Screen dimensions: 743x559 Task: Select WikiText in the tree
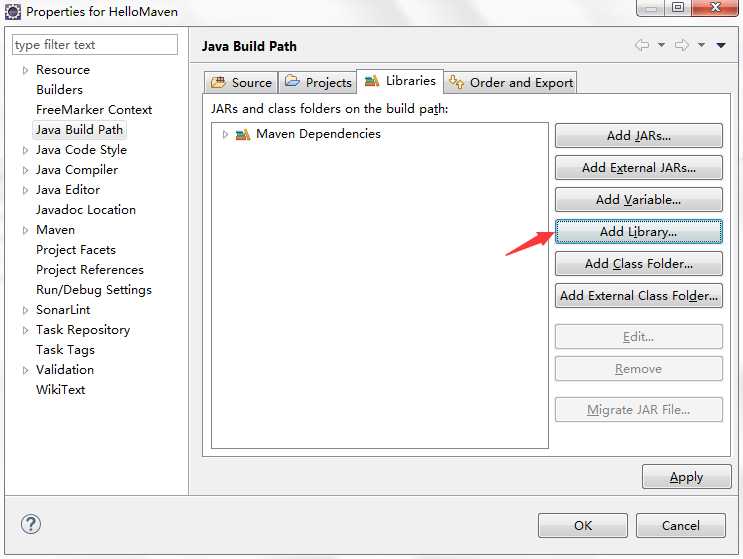pos(61,390)
